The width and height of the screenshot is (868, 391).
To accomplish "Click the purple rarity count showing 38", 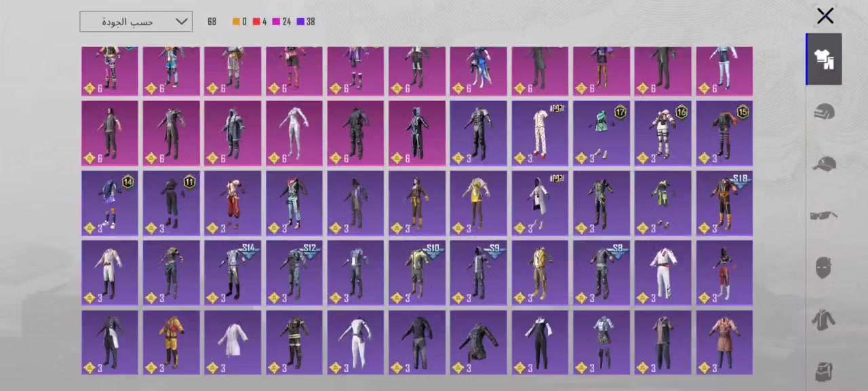I will pyautogui.click(x=306, y=22).
